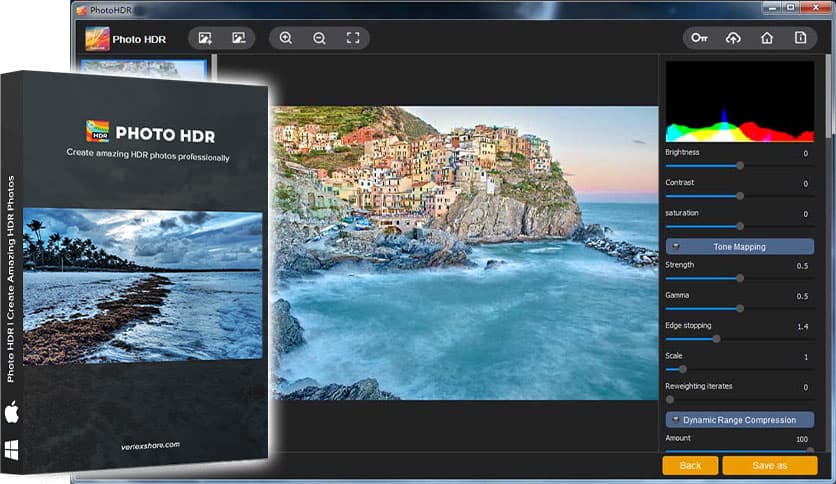836x484 pixels.
Task: Adjust the saturation slider handle
Action: 740,227
